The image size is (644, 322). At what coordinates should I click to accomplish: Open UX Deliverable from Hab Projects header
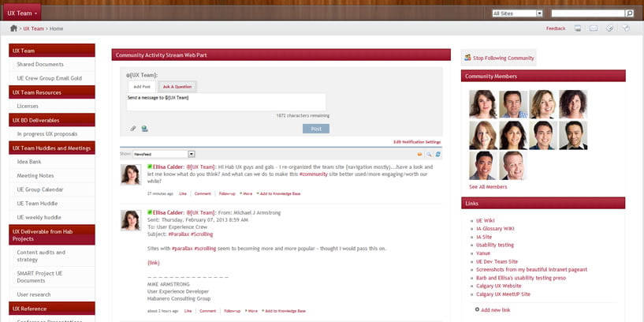(52, 235)
